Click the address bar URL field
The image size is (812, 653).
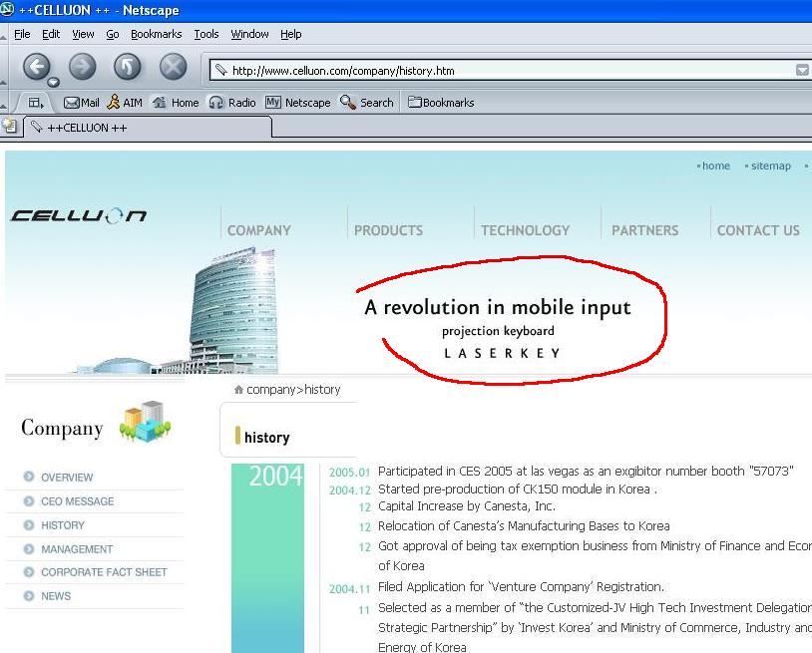click(x=508, y=71)
